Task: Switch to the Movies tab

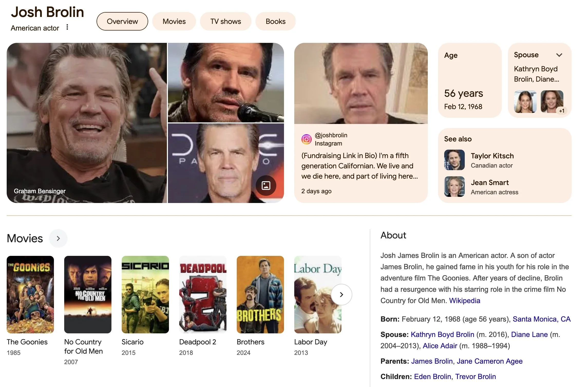Action: coord(174,21)
